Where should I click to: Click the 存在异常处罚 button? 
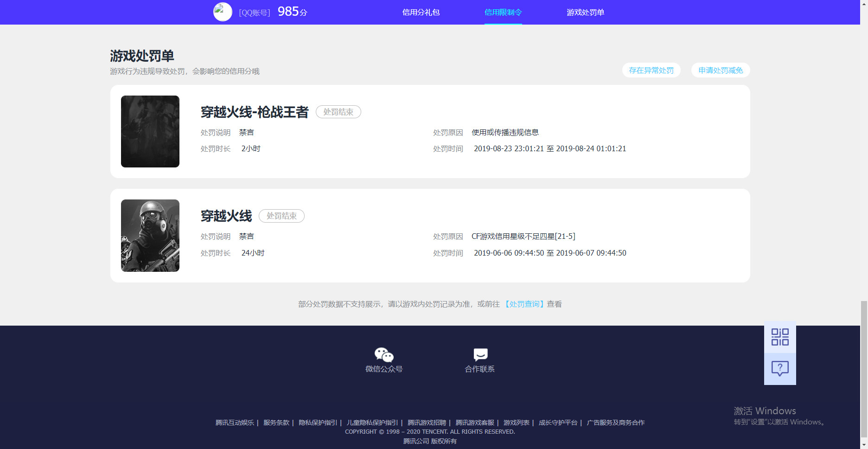click(651, 70)
